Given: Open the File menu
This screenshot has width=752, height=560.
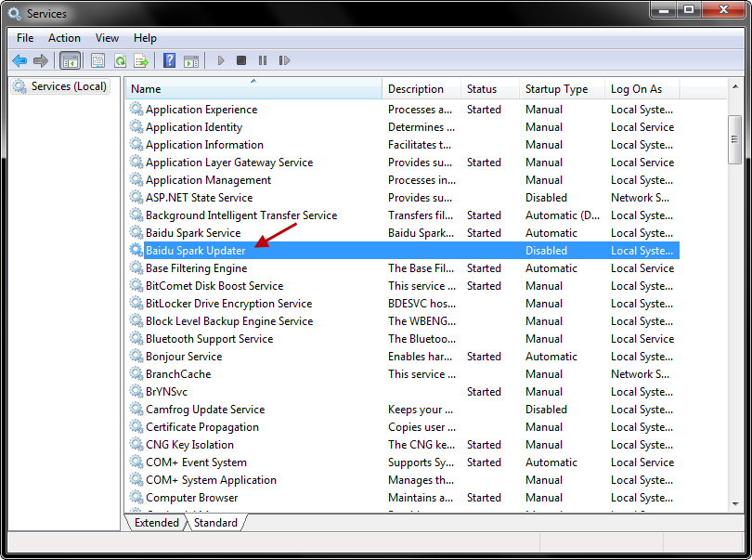Looking at the screenshot, I should 25,38.
